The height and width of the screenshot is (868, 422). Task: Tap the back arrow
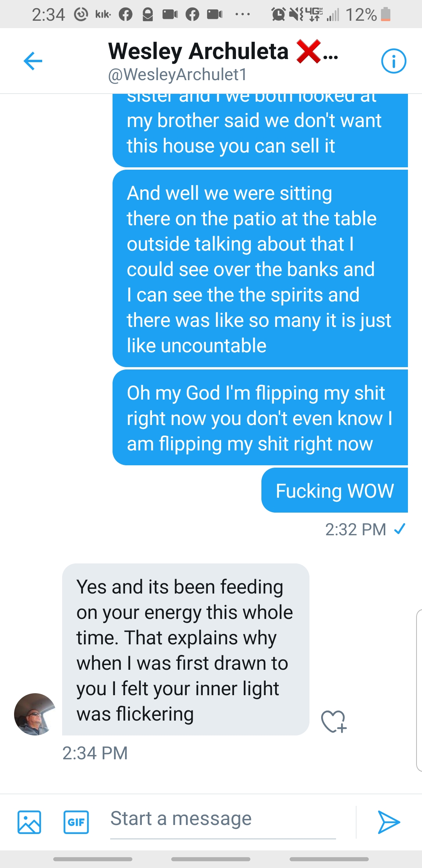pyautogui.click(x=33, y=61)
